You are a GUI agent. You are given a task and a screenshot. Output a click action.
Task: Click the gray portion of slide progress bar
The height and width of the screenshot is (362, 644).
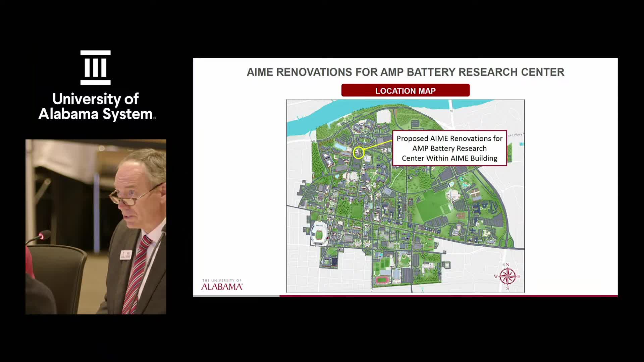[x=236, y=296]
